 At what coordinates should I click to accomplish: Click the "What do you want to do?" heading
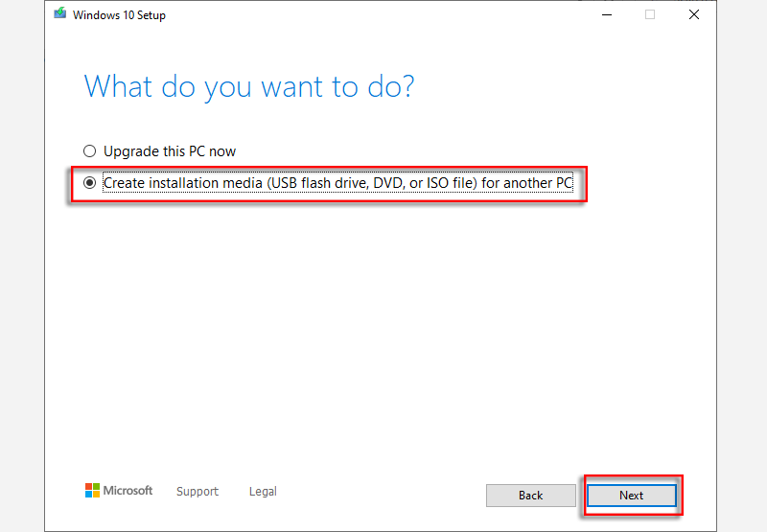point(249,87)
